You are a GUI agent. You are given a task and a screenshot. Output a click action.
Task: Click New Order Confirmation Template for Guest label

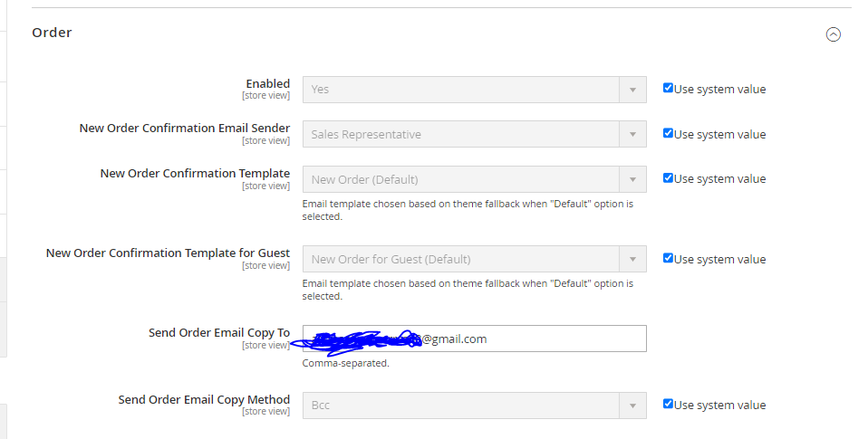pyautogui.click(x=168, y=253)
